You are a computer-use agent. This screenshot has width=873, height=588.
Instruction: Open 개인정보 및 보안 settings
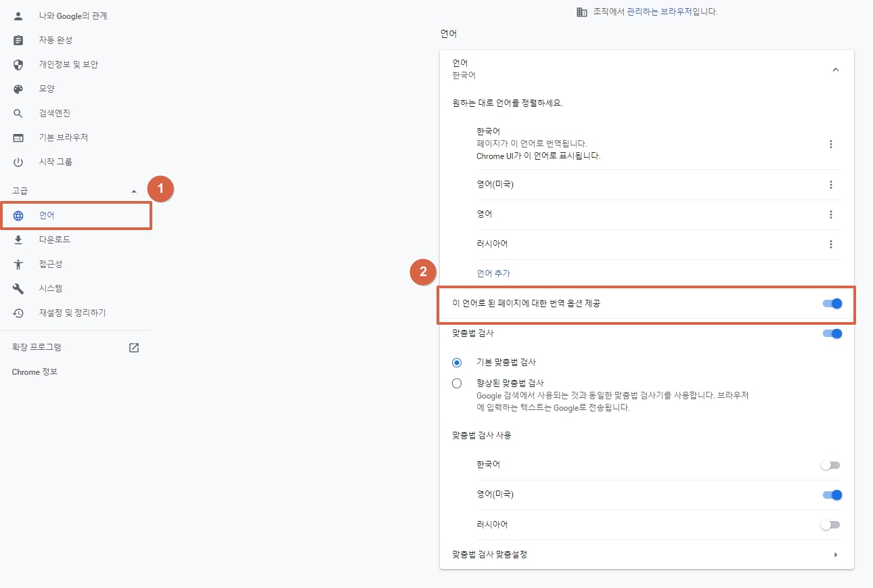(68, 64)
